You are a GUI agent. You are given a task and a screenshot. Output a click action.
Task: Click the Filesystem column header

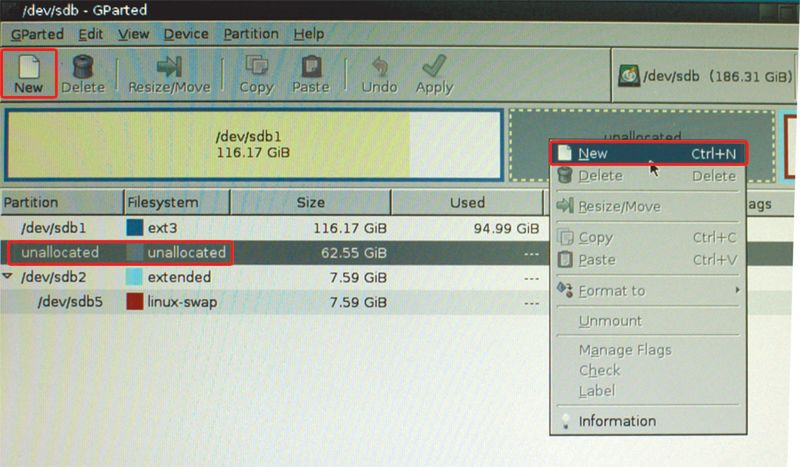pos(177,203)
